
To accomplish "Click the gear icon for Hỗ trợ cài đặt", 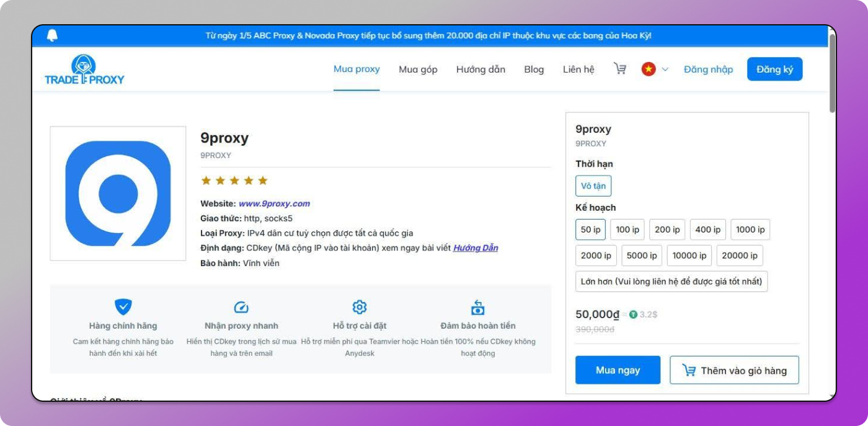I will [x=360, y=307].
